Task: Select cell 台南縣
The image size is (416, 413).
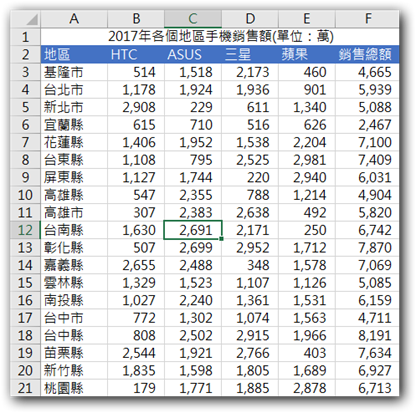Action: 74,230
